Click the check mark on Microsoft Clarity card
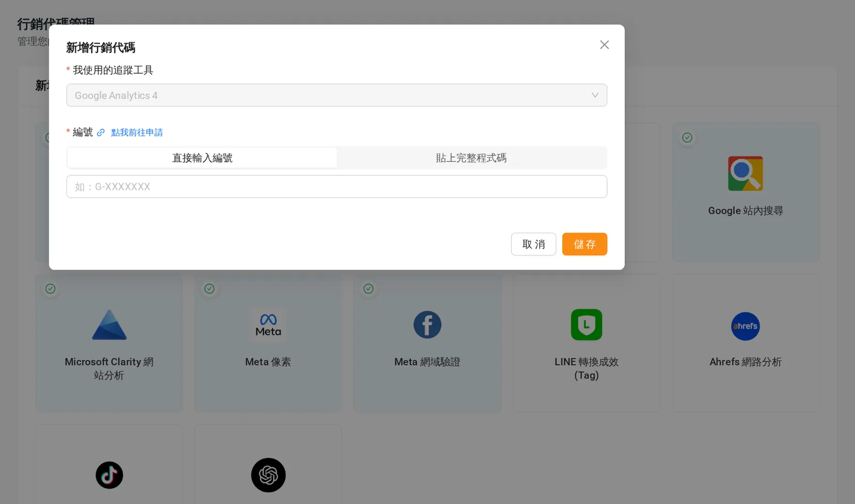 click(x=50, y=289)
